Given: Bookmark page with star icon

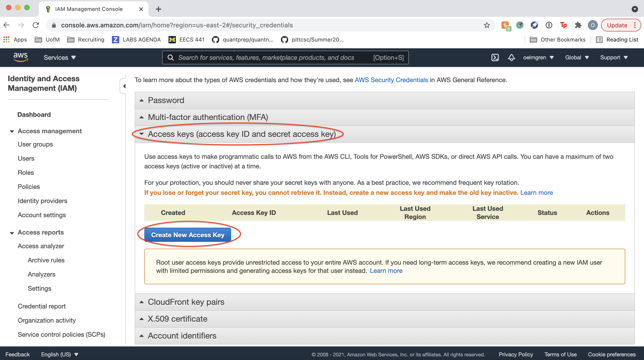Looking at the screenshot, I should point(486,25).
